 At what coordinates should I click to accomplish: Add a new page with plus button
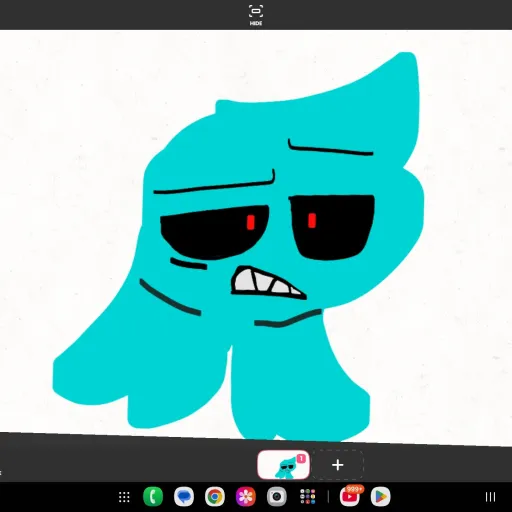pos(338,465)
